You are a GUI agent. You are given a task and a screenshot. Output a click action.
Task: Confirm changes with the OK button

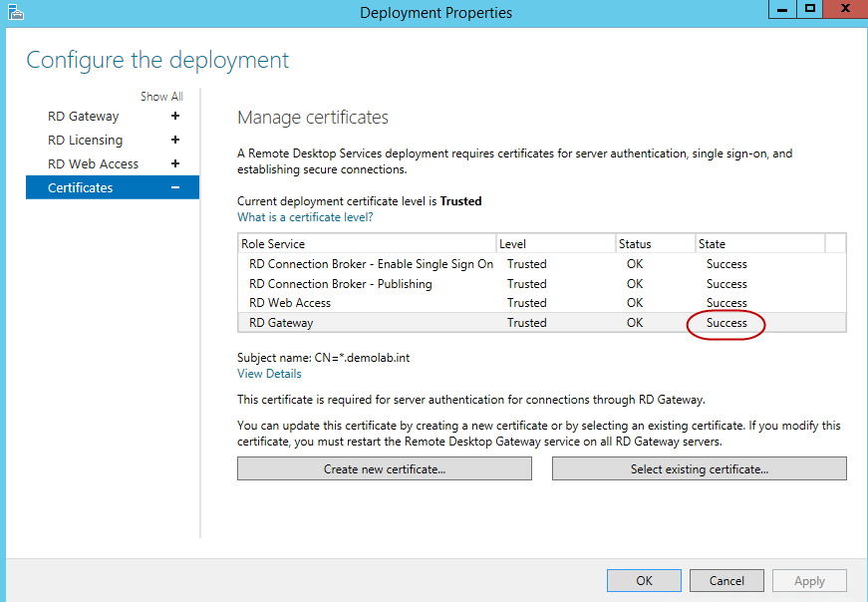pos(644,580)
